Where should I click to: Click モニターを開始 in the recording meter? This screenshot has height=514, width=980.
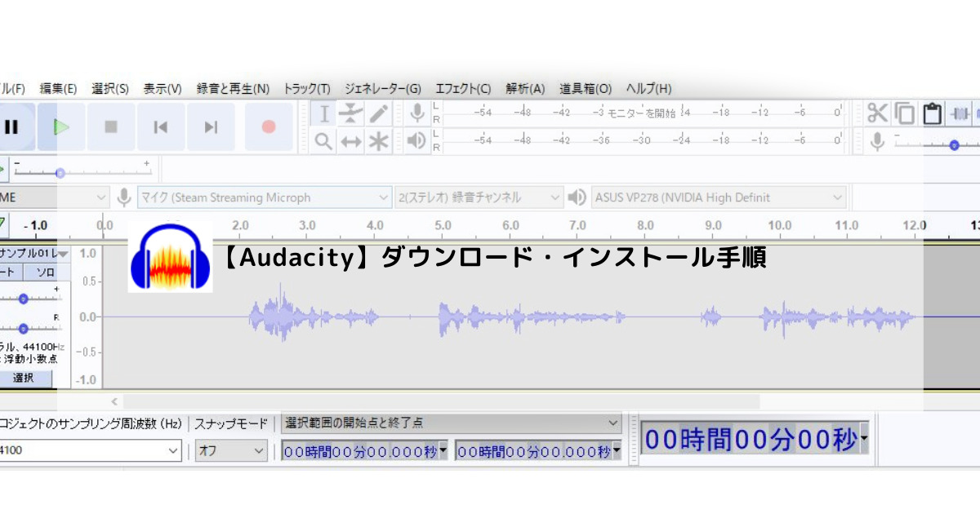[641, 113]
